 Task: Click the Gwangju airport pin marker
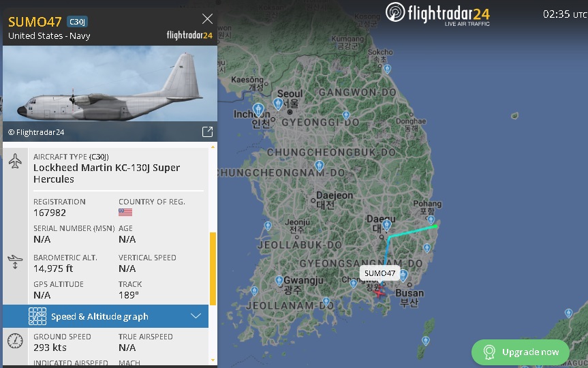(279, 281)
